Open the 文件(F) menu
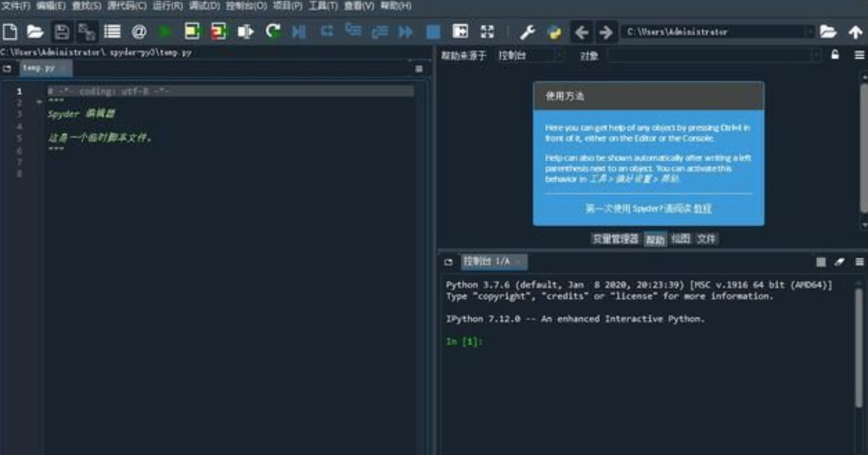This screenshot has width=868, height=455. tap(16, 6)
